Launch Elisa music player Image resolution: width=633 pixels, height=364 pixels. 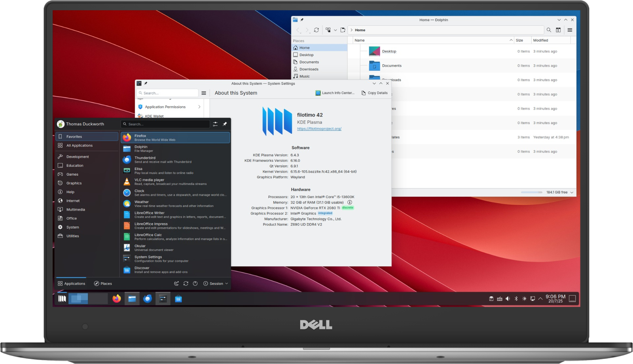tap(175, 170)
